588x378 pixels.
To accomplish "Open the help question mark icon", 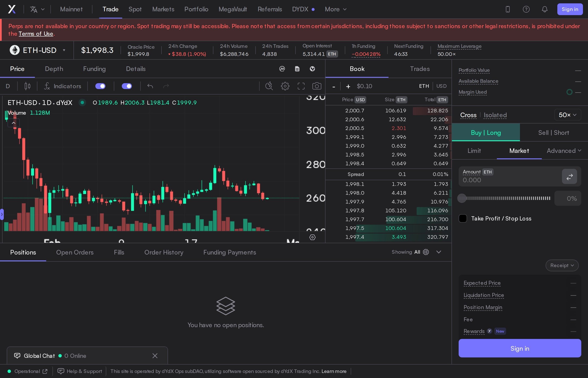I will pos(526,9).
